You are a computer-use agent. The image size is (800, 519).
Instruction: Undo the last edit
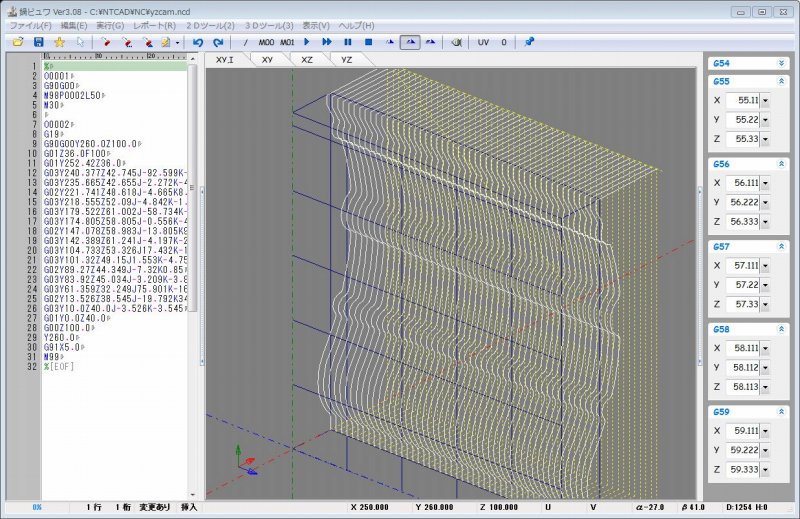[198, 42]
